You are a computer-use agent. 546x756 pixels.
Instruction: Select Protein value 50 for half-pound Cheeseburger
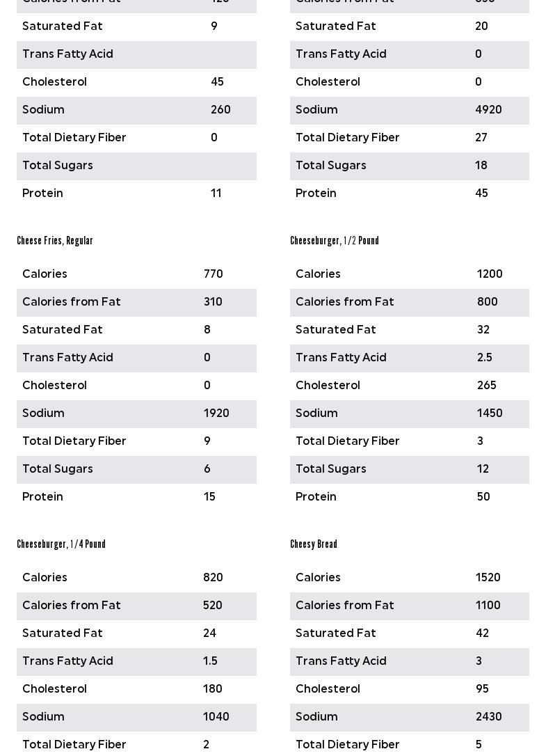[483, 497]
